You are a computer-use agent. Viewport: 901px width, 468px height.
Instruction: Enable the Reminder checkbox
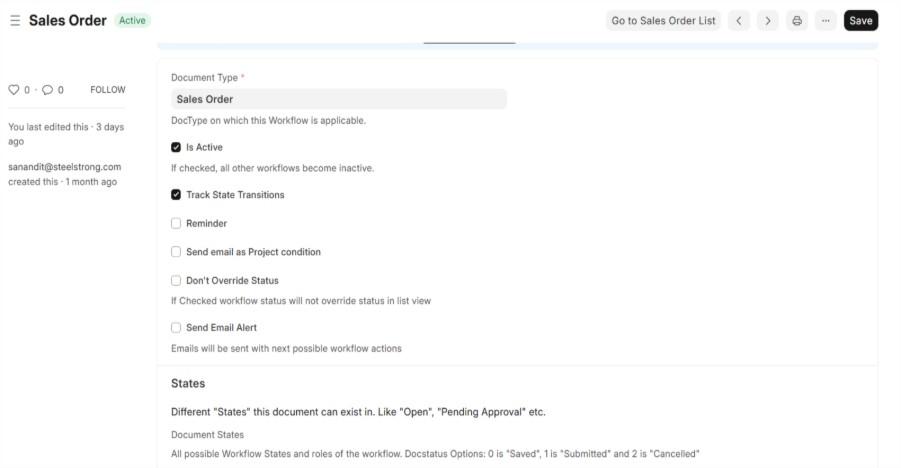[x=176, y=223]
